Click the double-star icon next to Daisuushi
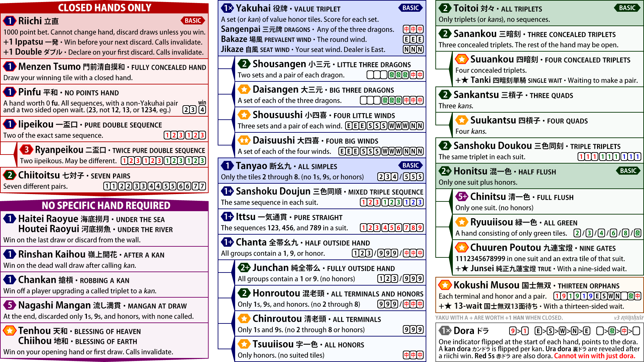This screenshot has height=362, width=644. (244, 140)
